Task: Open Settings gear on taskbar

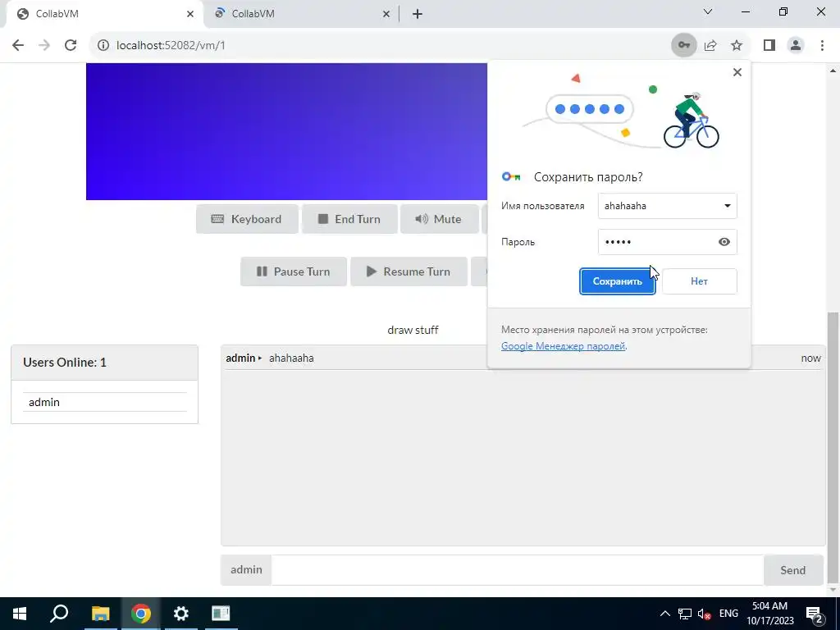Action: (181, 614)
